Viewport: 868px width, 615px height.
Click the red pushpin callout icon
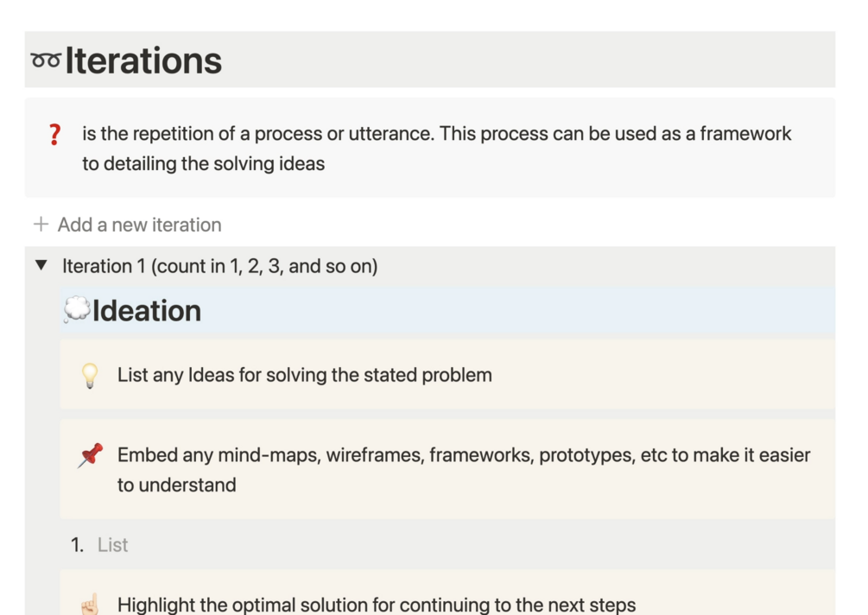click(90, 455)
